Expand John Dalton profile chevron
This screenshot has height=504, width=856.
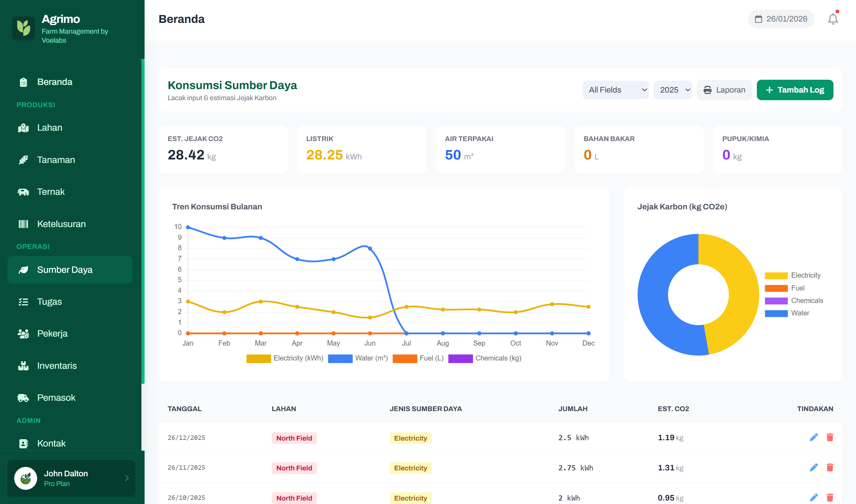pos(126,478)
